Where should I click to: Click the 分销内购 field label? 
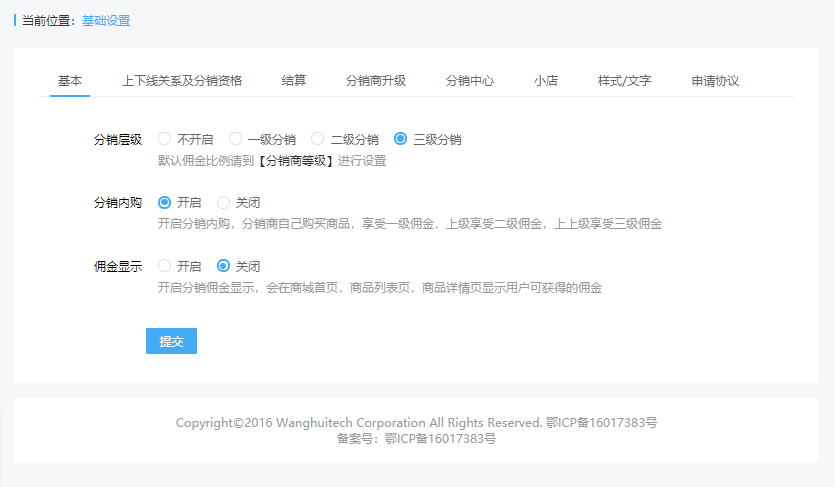point(118,203)
